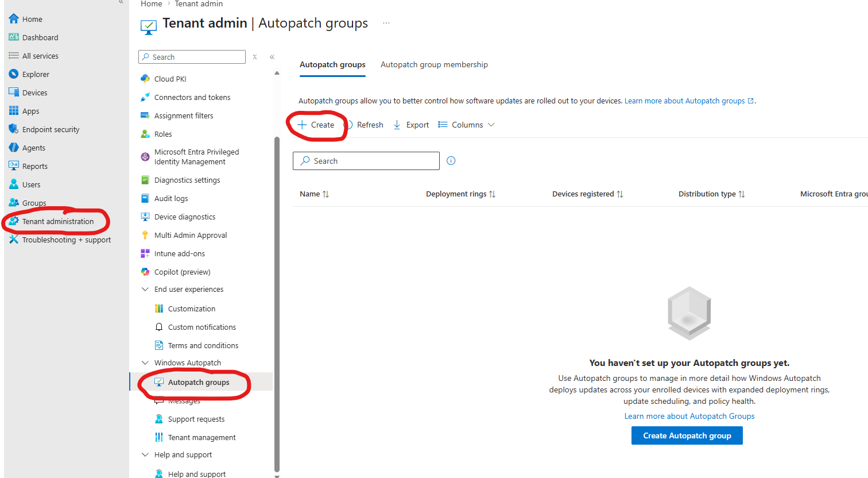Open top Learn more about Autopatch groups link
Viewport: 868px width, 478px height.
689,101
